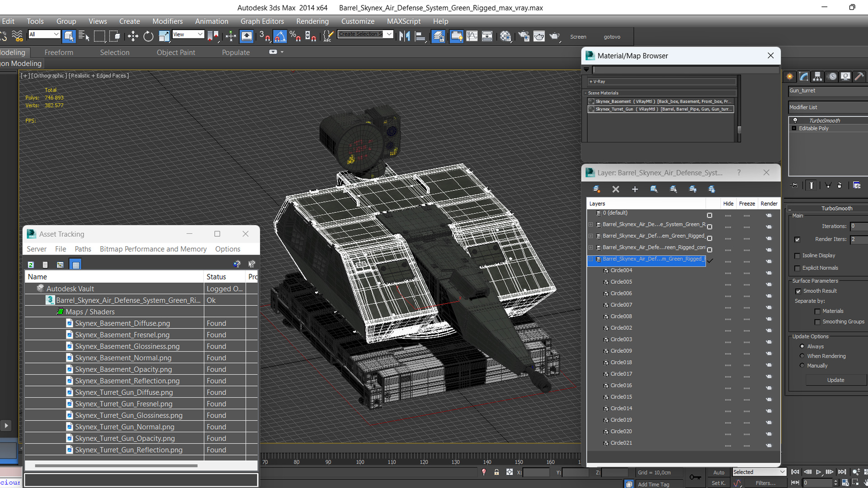Collapse the highlighted Barrel_Skynex layer
The height and width of the screenshot is (488, 868).
point(590,259)
